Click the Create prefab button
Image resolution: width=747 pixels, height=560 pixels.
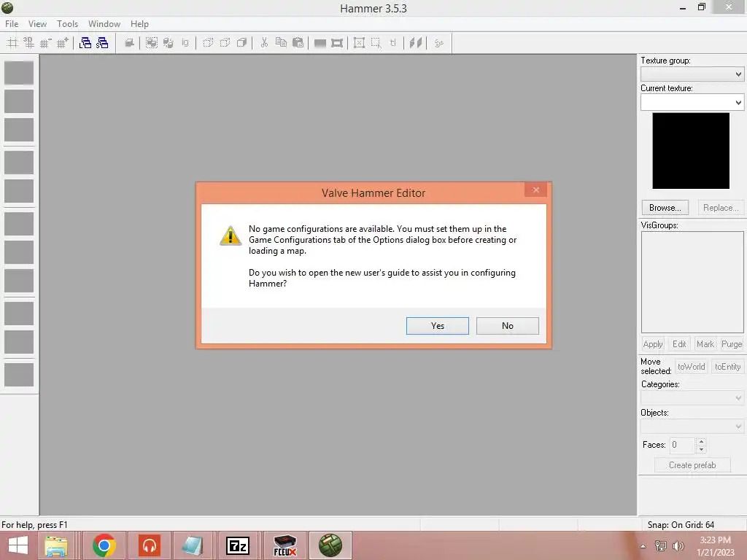click(x=692, y=464)
